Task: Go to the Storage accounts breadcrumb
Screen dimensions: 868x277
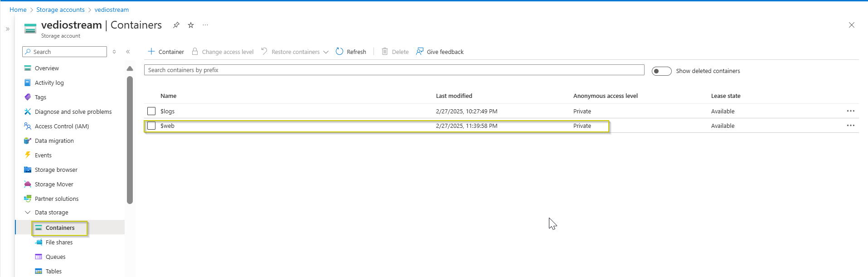Action: pos(60,10)
